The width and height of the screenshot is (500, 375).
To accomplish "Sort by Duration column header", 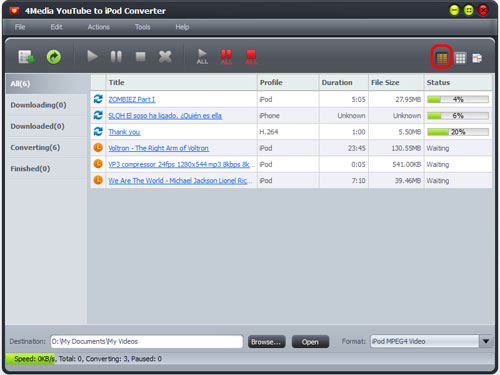I will click(x=343, y=82).
